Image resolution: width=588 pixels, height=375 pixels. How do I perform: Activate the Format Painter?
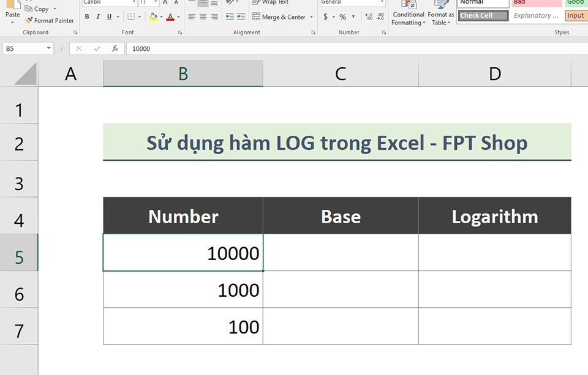(50, 21)
